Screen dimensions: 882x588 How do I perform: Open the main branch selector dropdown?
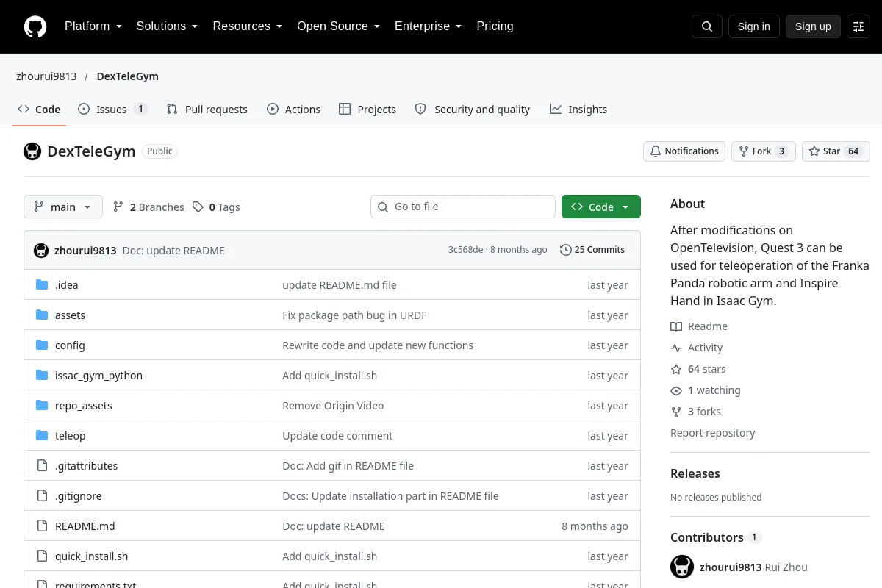[x=63, y=207]
